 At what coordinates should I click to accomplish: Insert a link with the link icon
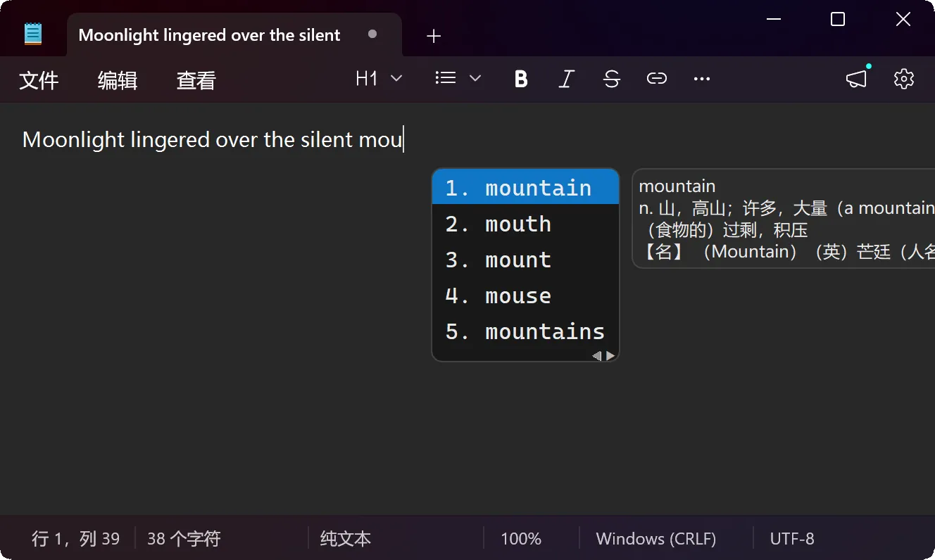point(657,79)
